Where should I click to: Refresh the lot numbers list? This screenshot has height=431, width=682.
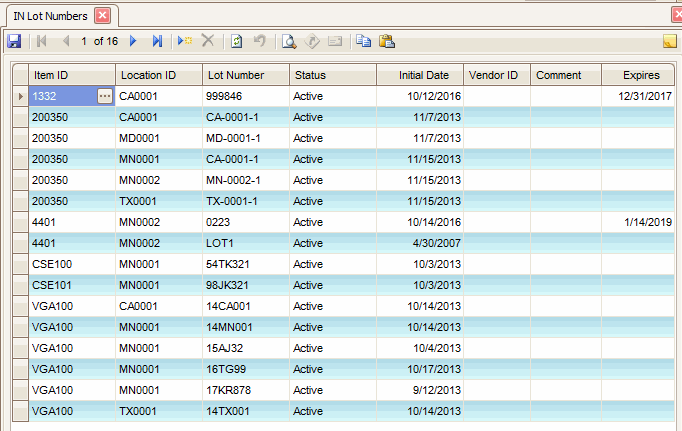[x=237, y=41]
